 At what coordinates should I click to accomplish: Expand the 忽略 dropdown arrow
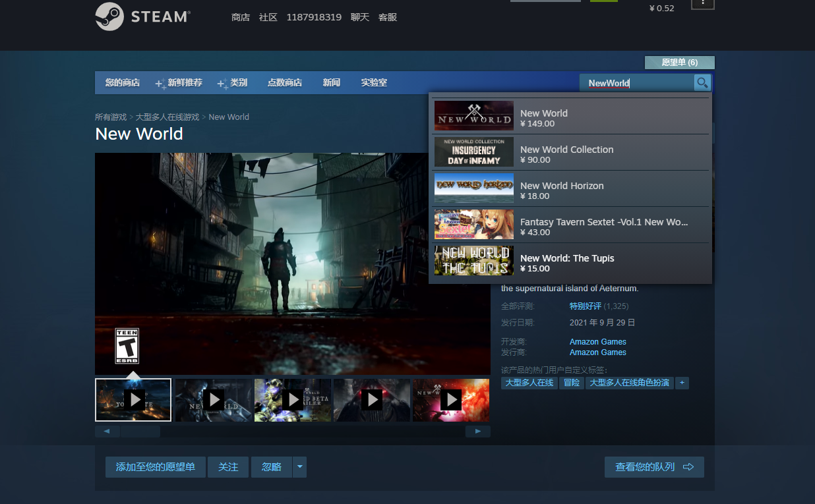click(x=300, y=467)
